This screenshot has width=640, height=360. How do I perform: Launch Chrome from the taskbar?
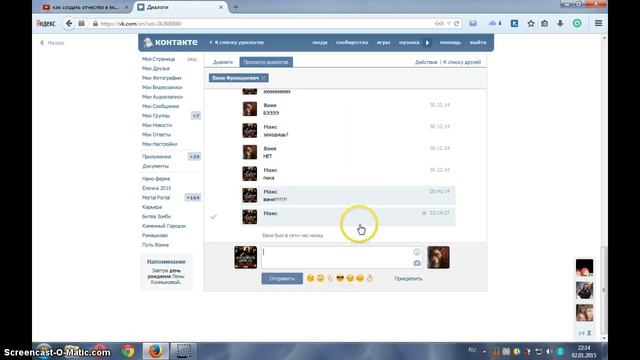coord(128,351)
